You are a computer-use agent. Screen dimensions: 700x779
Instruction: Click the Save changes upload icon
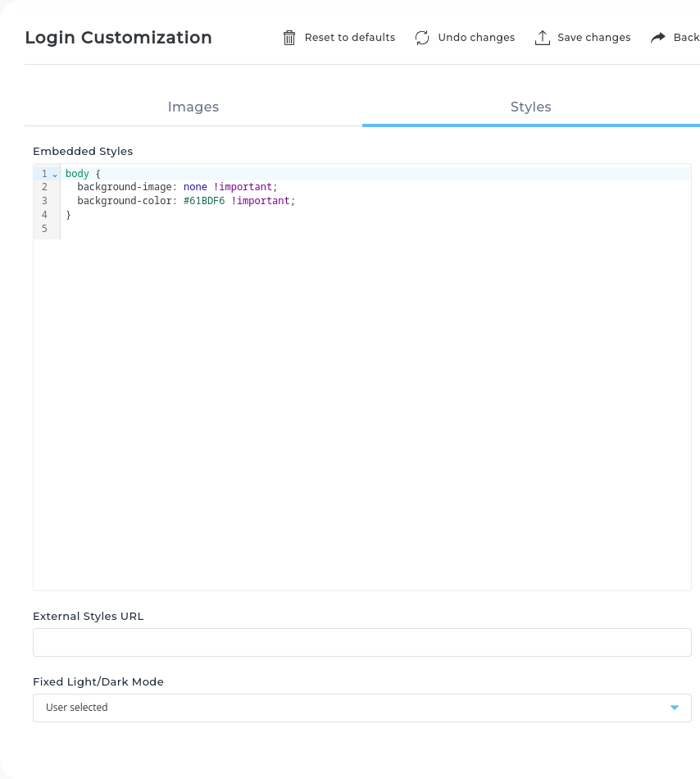tap(542, 37)
